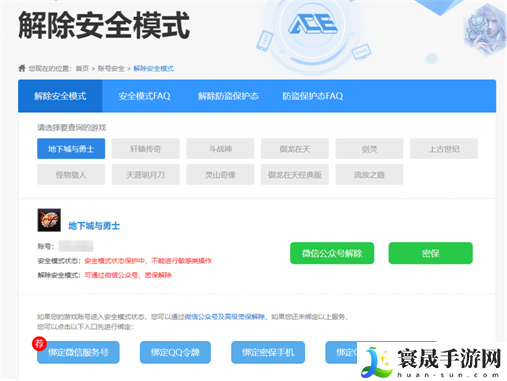Click the 地下城与勇士 game thumbnail
Viewport: 507px width, 381px height.
pyautogui.click(x=49, y=220)
